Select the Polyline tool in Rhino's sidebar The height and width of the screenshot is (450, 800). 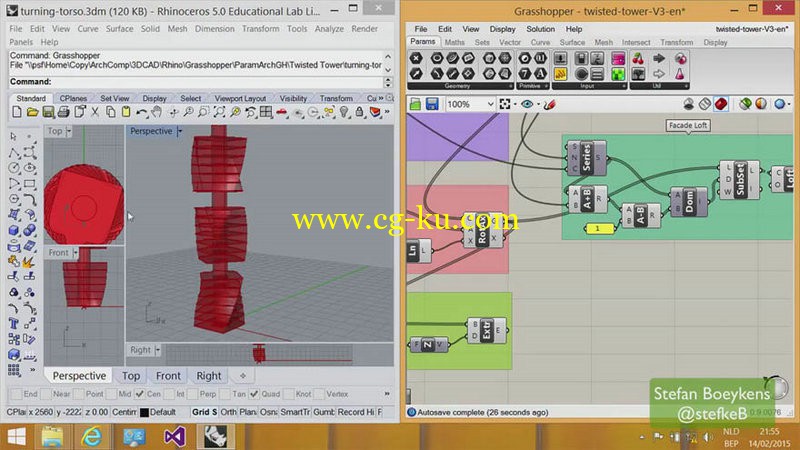tap(14, 153)
